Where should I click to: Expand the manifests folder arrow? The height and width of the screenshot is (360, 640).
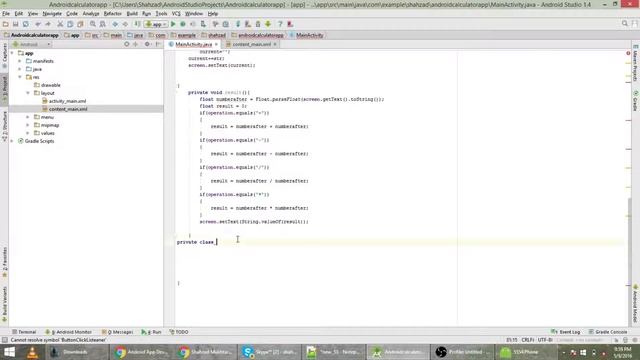coord(20,61)
